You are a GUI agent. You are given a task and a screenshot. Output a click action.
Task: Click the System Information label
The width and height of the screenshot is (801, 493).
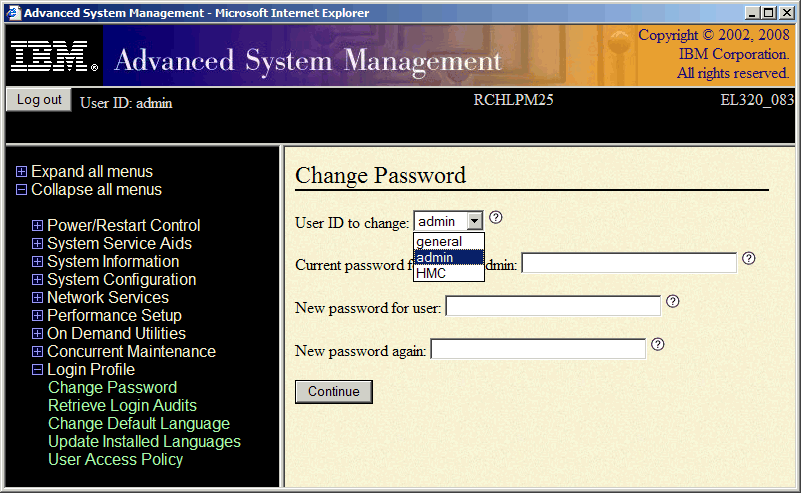point(113,262)
